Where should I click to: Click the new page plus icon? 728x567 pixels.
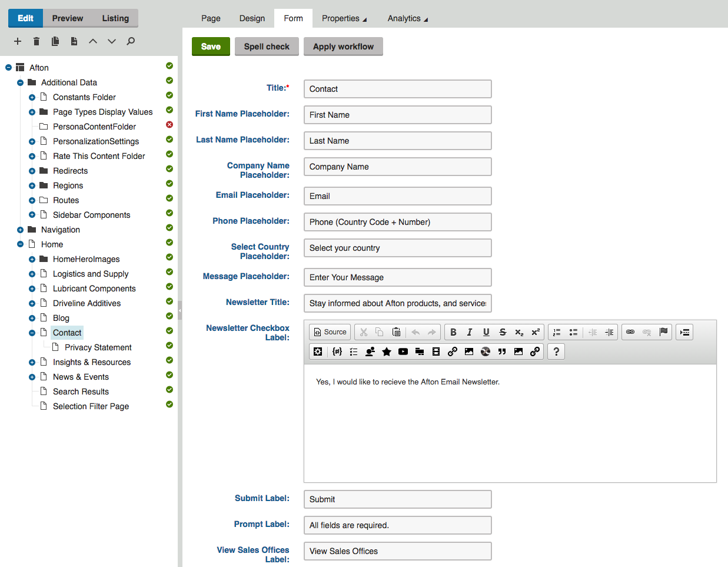tap(18, 41)
